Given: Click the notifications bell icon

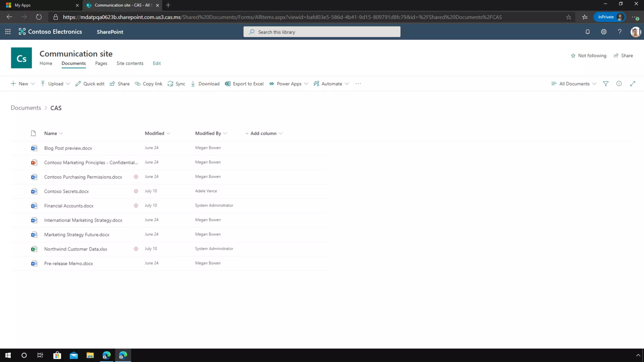Looking at the screenshot, I should point(587,32).
